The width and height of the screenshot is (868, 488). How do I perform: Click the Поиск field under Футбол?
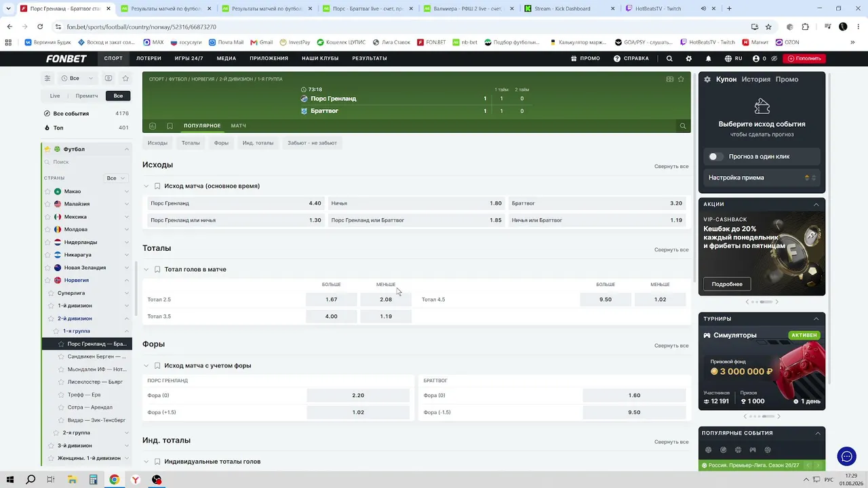point(87,162)
